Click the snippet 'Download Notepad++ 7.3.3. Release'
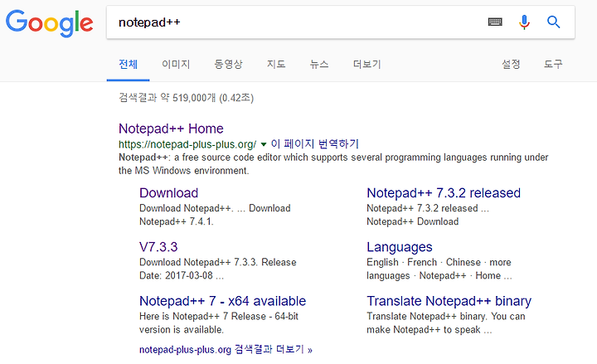Image resolution: width=597 pixels, height=364 pixels. click(x=218, y=262)
